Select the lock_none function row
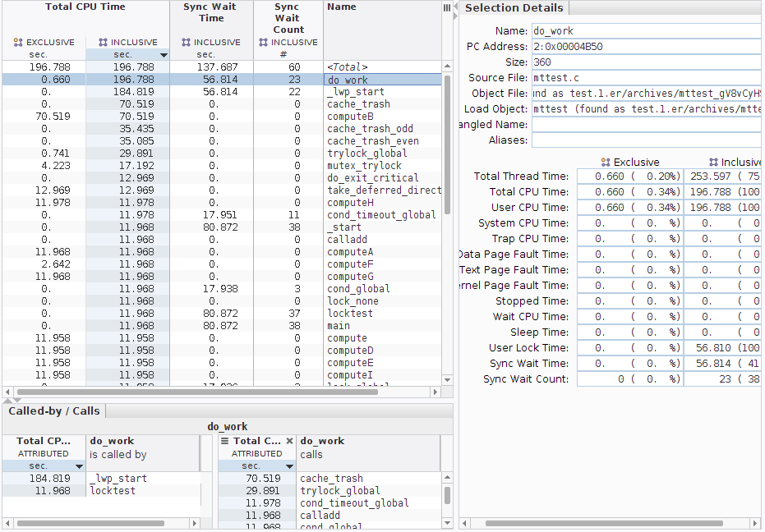 (x=222, y=300)
